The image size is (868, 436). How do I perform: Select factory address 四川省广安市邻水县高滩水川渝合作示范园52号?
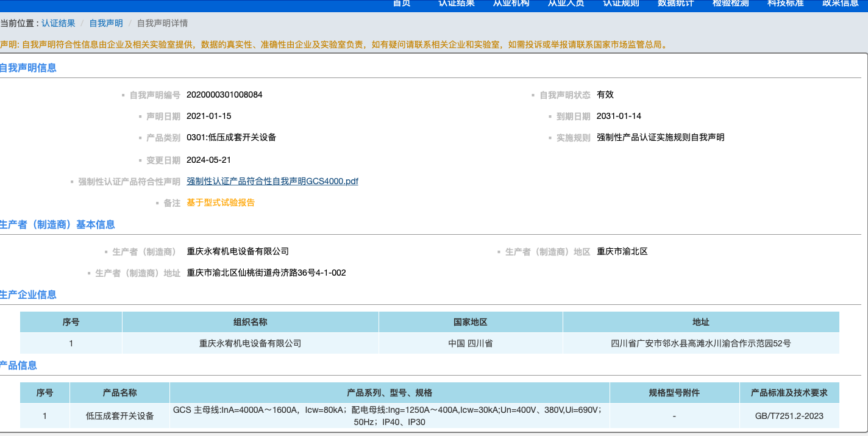coord(701,343)
